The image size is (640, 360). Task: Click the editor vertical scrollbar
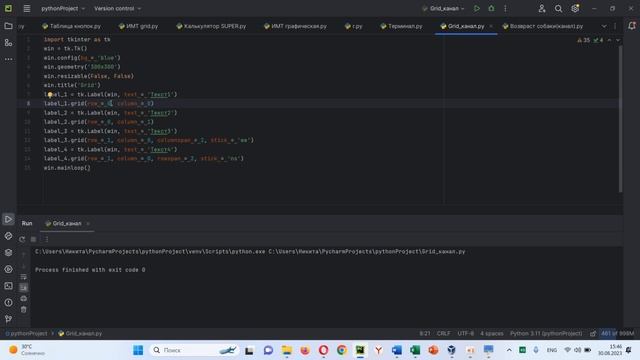coord(620,118)
